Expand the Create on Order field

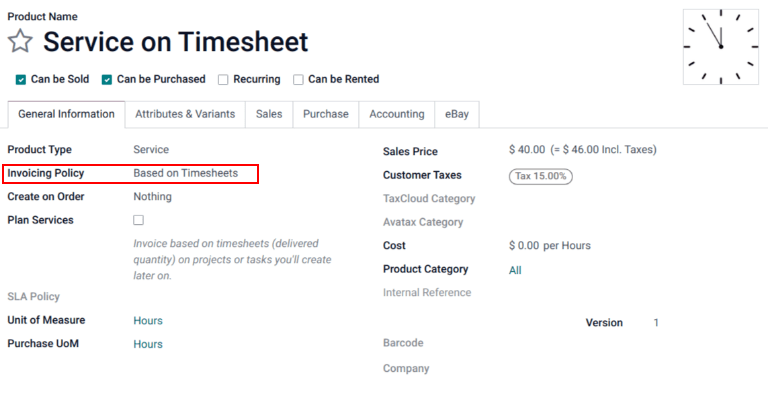[152, 196]
